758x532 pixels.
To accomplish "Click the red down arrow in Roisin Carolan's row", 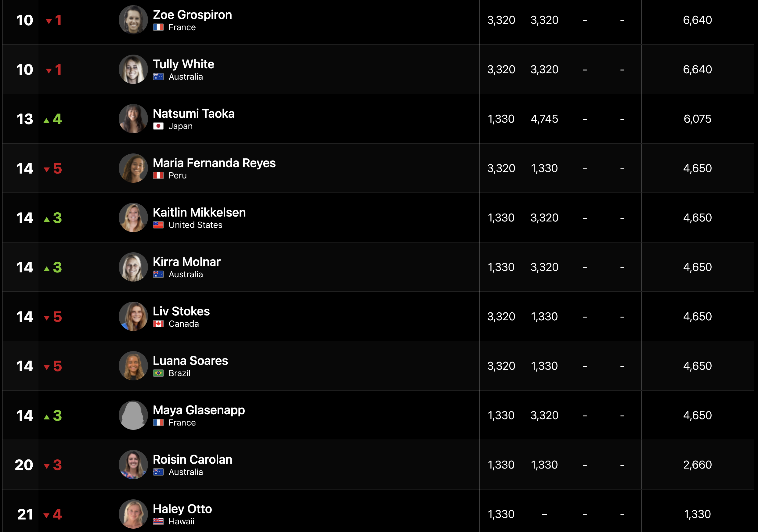I will 47,466.
